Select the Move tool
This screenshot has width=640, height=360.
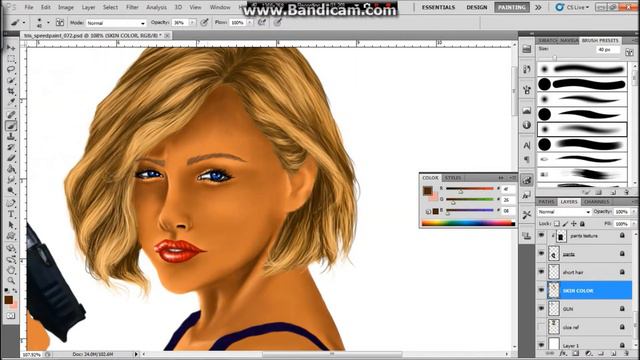pyautogui.click(x=11, y=48)
